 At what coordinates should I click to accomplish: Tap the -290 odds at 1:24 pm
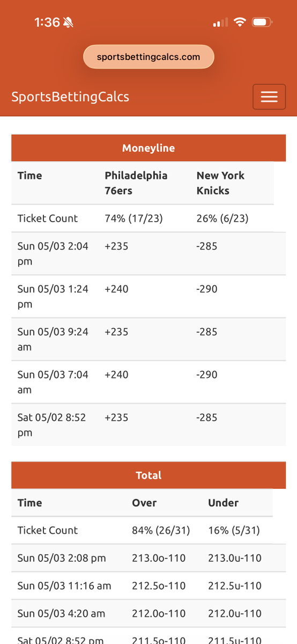pyautogui.click(x=207, y=289)
